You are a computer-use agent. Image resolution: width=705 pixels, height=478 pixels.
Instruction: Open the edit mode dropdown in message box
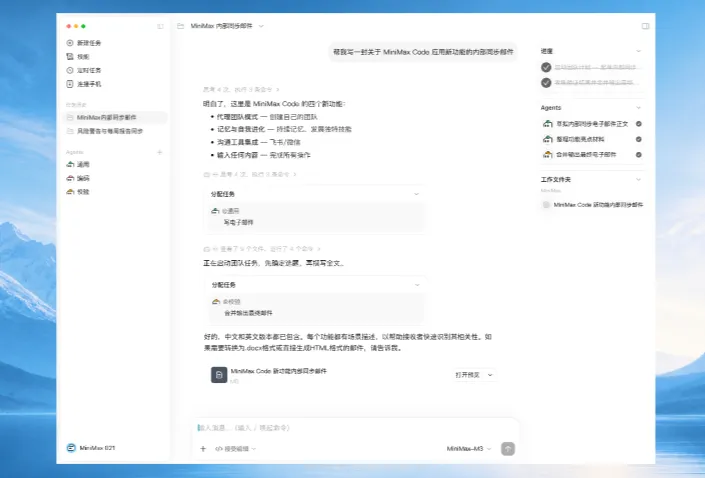point(235,449)
